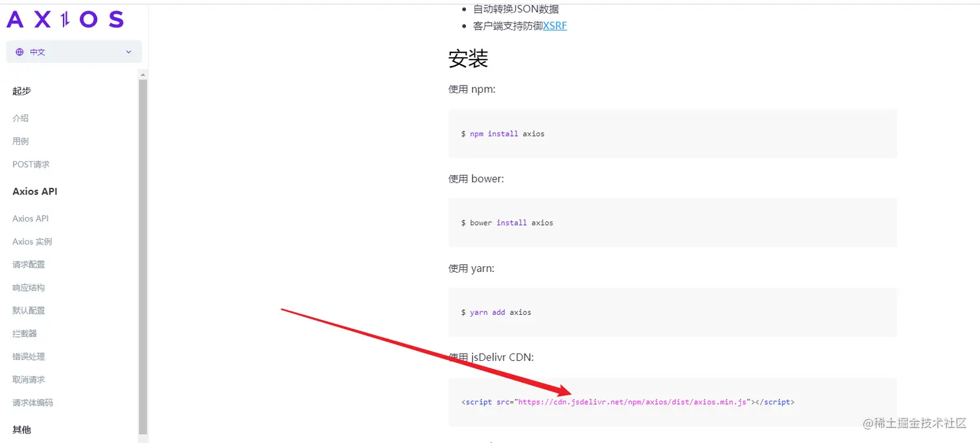Click the bower install axios code line
980x443 pixels.
[507, 223]
